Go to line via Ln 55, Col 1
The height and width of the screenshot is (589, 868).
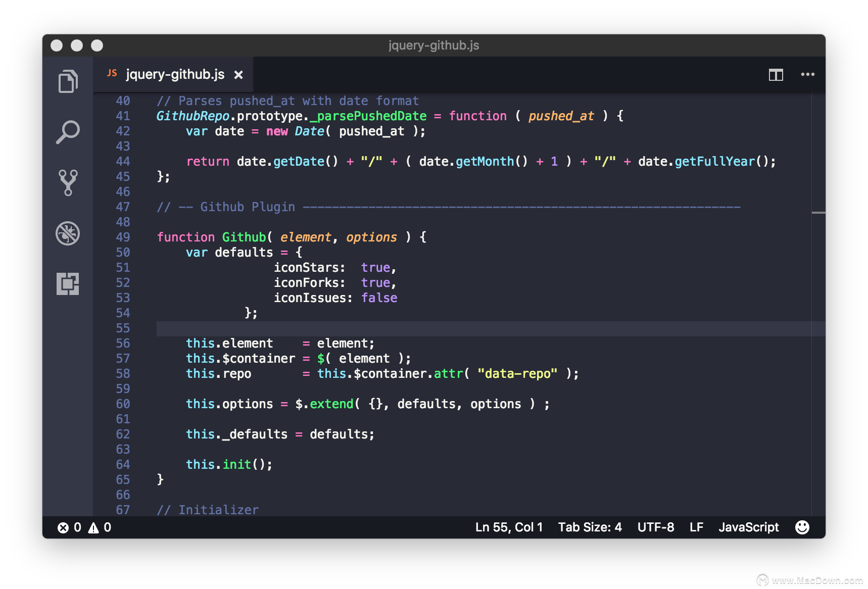coord(509,527)
